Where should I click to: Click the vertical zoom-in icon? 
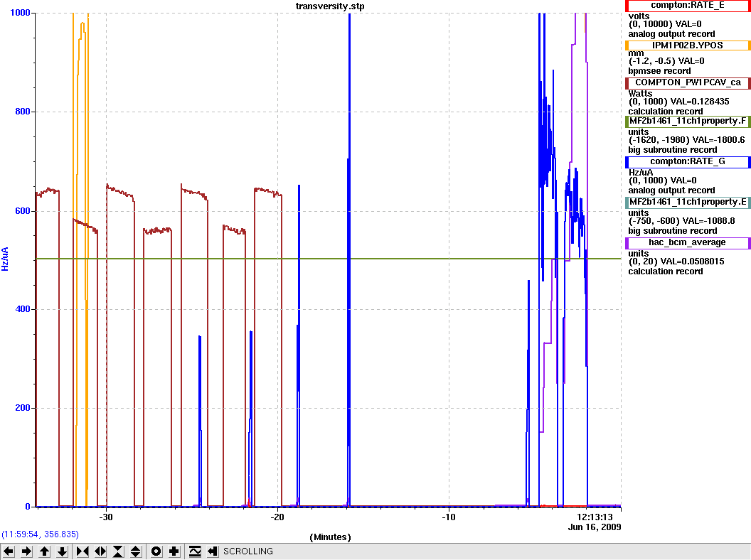coord(118,551)
